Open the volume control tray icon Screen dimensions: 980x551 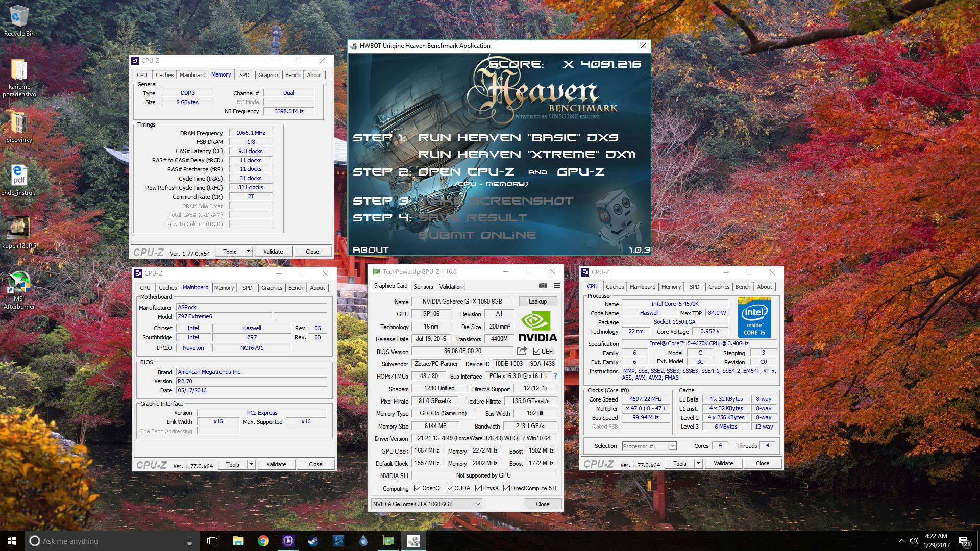tap(914, 541)
